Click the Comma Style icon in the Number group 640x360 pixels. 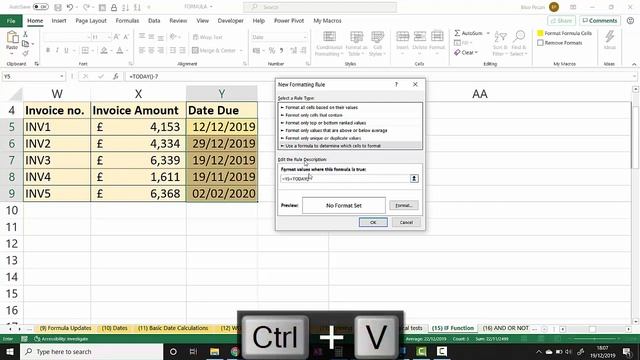(x=281, y=50)
